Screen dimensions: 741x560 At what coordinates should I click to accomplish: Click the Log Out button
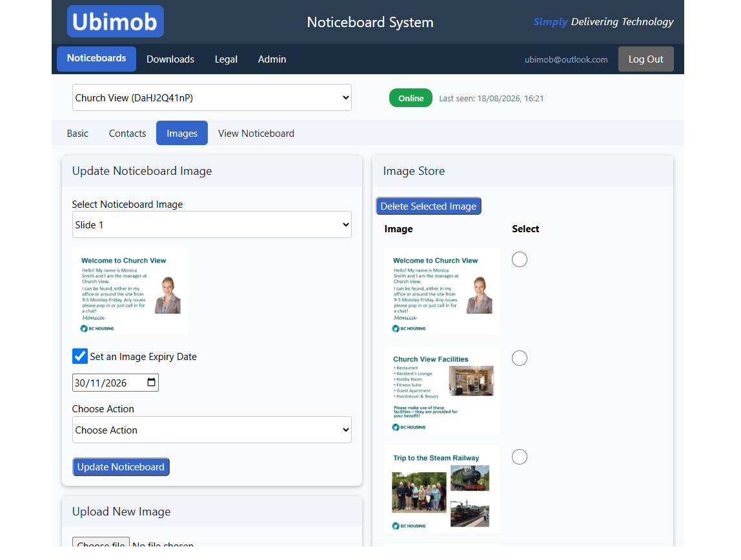pos(645,59)
